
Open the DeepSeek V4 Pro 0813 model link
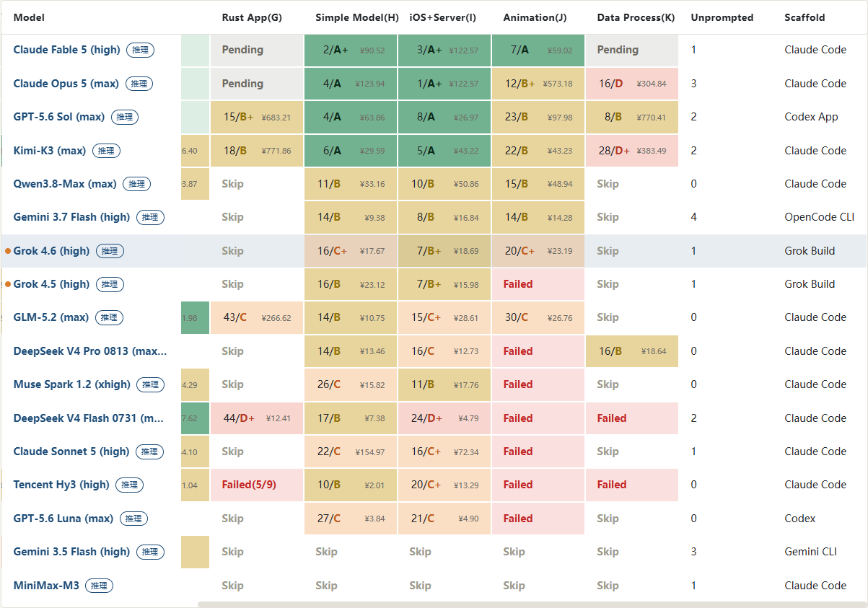[x=90, y=351]
